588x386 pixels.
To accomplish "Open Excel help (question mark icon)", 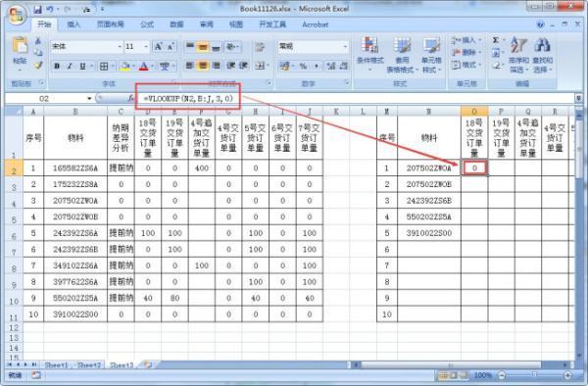I will tap(540, 24).
